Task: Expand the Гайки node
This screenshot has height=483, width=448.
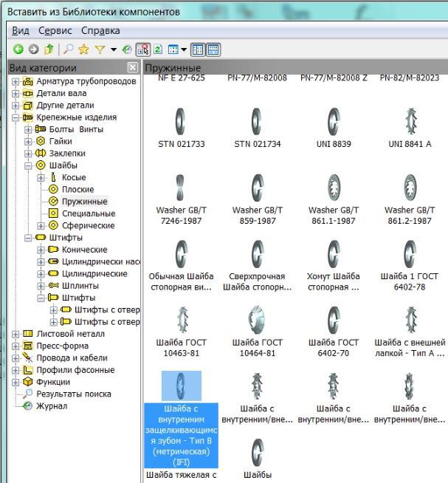Action: point(28,142)
